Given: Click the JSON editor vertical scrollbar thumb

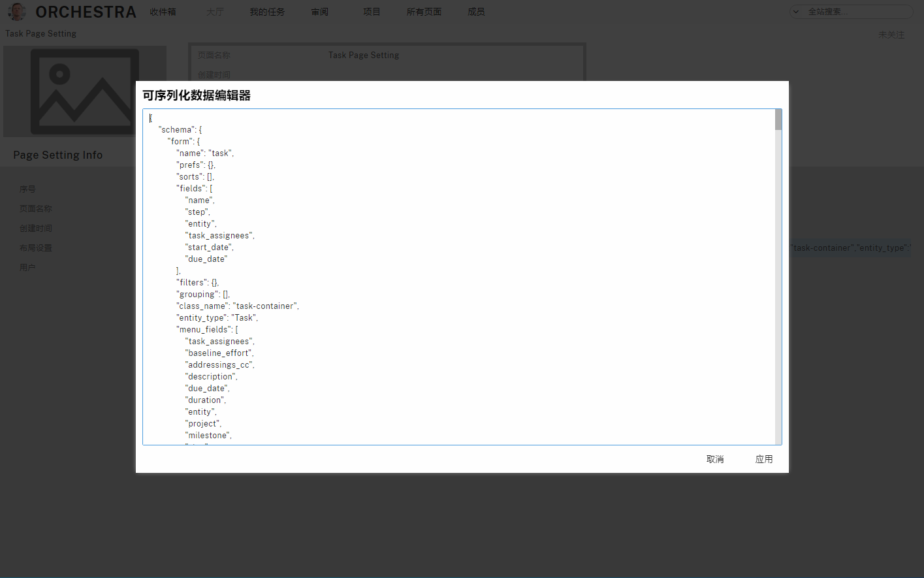Looking at the screenshot, I should tap(778, 120).
